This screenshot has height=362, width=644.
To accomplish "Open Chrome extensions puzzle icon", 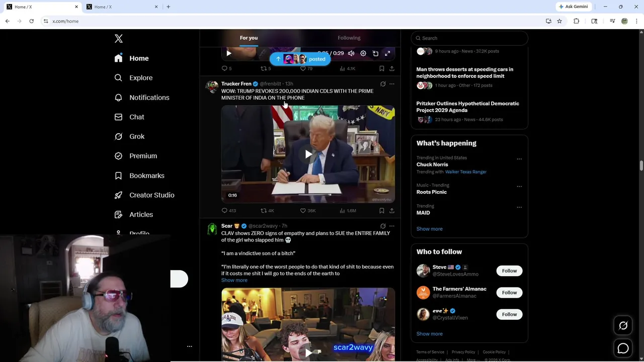I will [576, 21].
